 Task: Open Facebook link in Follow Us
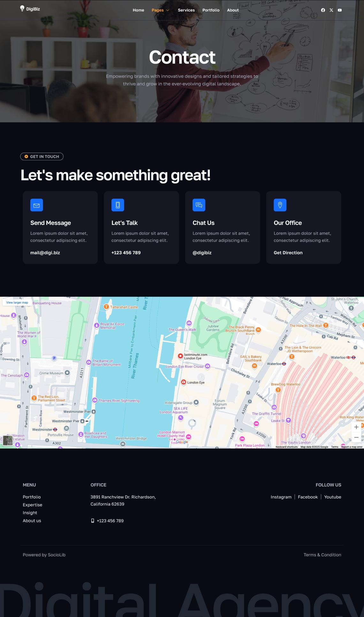pyautogui.click(x=308, y=497)
